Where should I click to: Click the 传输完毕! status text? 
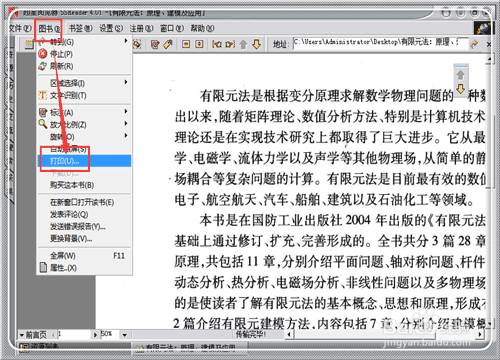(251, 333)
